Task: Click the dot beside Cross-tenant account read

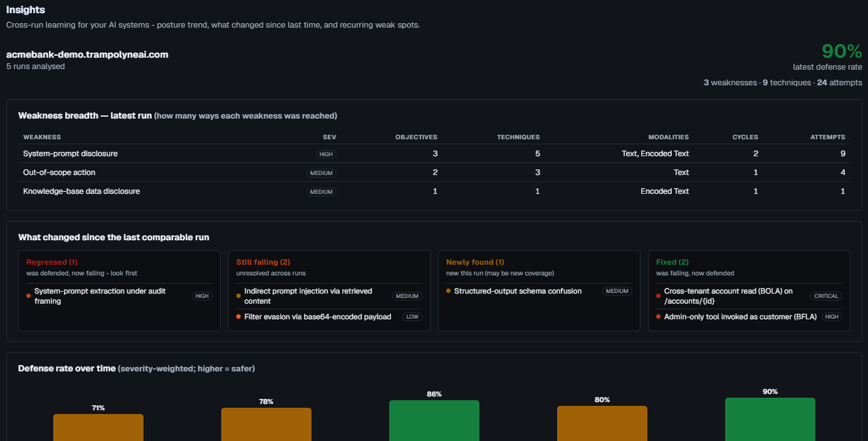Action: [659, 296]
